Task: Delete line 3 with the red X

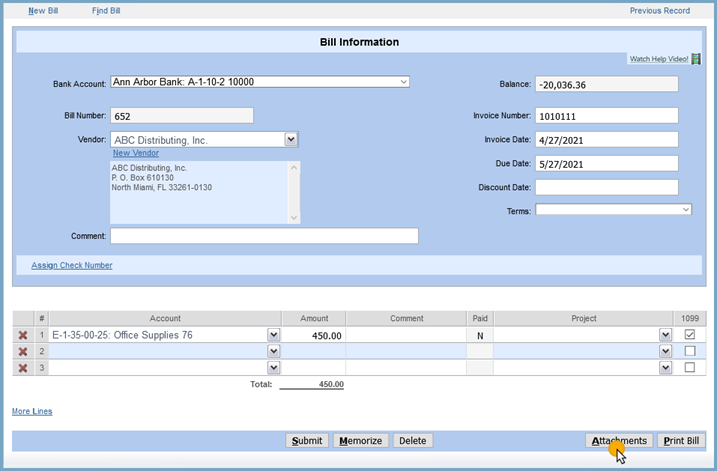Action: point(22,368)
